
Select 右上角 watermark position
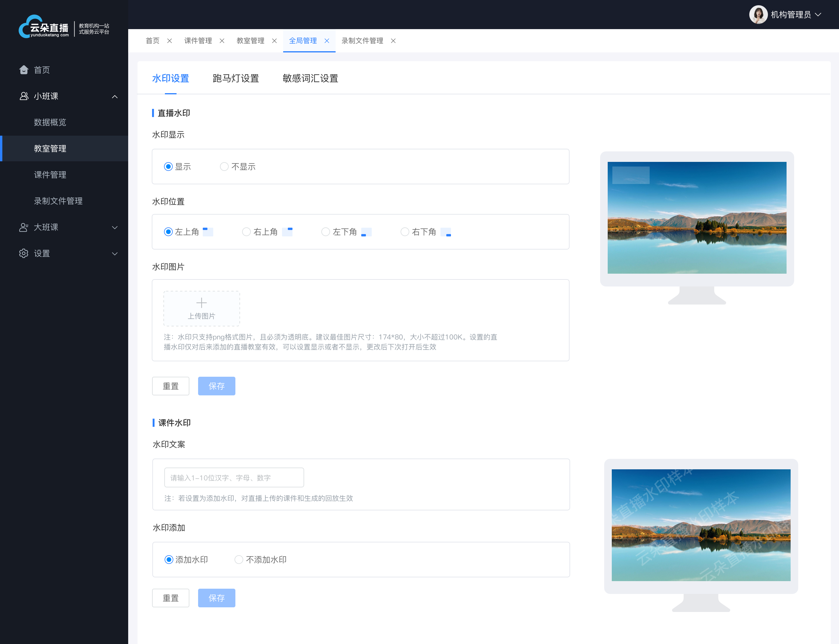click(246, 232)
